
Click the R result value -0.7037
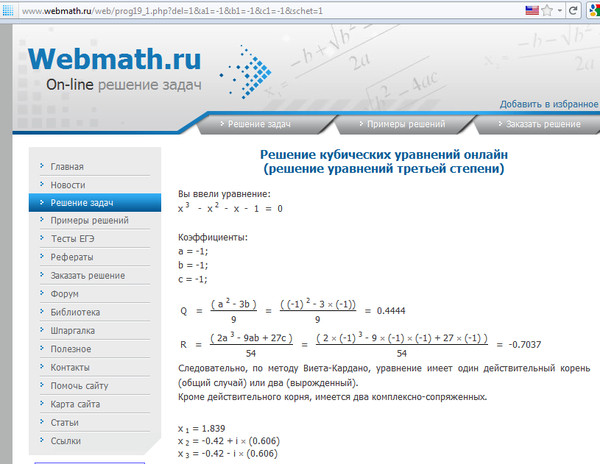pyautogui.click(x=525, y=345)
